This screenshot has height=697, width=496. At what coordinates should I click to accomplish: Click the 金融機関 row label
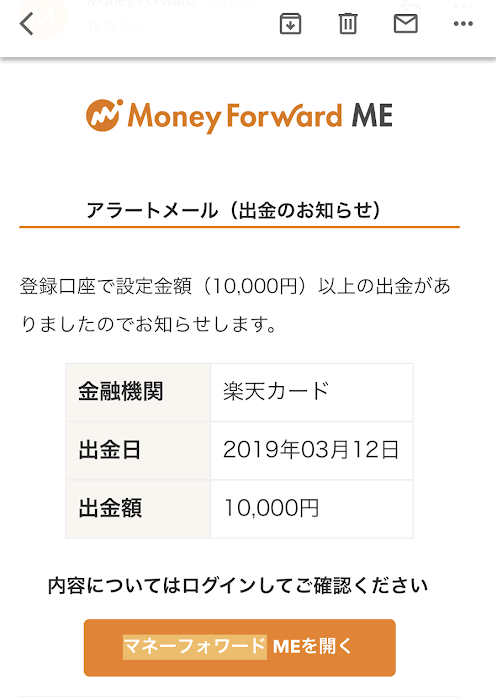[x=121, y=392]
